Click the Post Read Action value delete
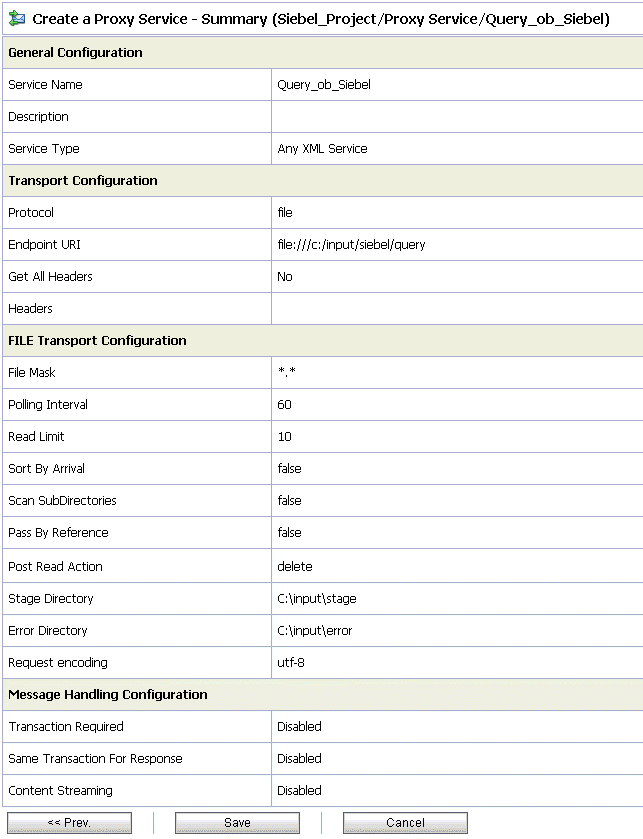This screenshot has height=839, width=643. (295, 565)
